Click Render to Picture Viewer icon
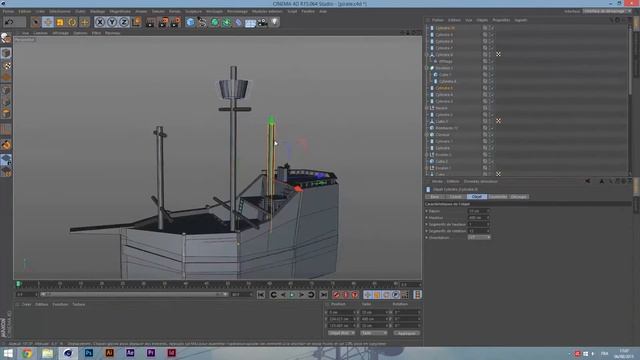Viewport: 640px width, 360px height. coord(163,22)
